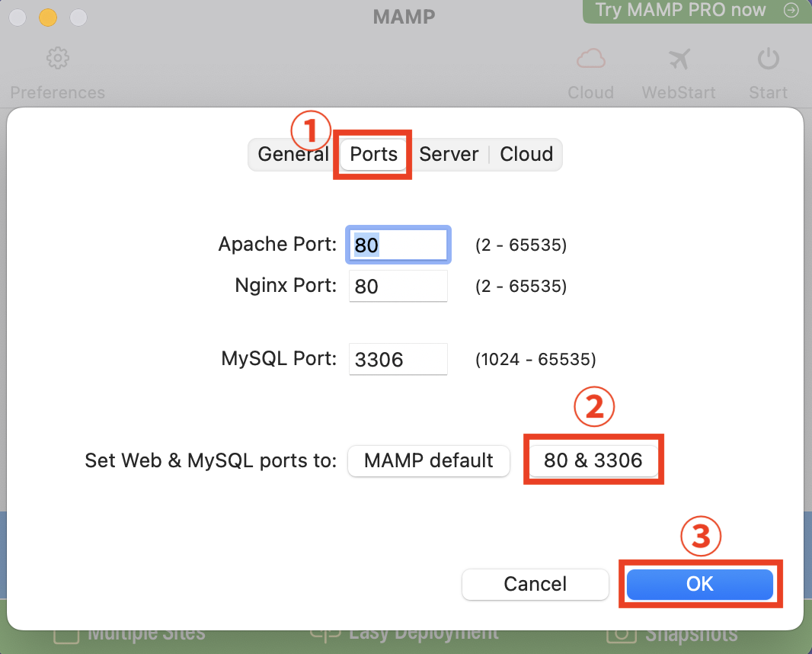Click the Start power icon
Viewport: 812px width, 654px height.
768,59
